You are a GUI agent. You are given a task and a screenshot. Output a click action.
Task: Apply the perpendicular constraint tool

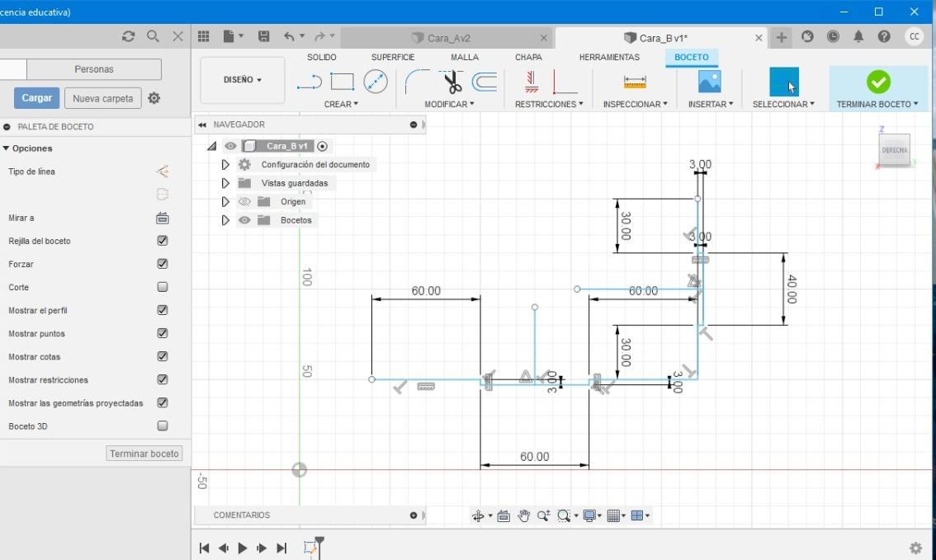(565, 82)
